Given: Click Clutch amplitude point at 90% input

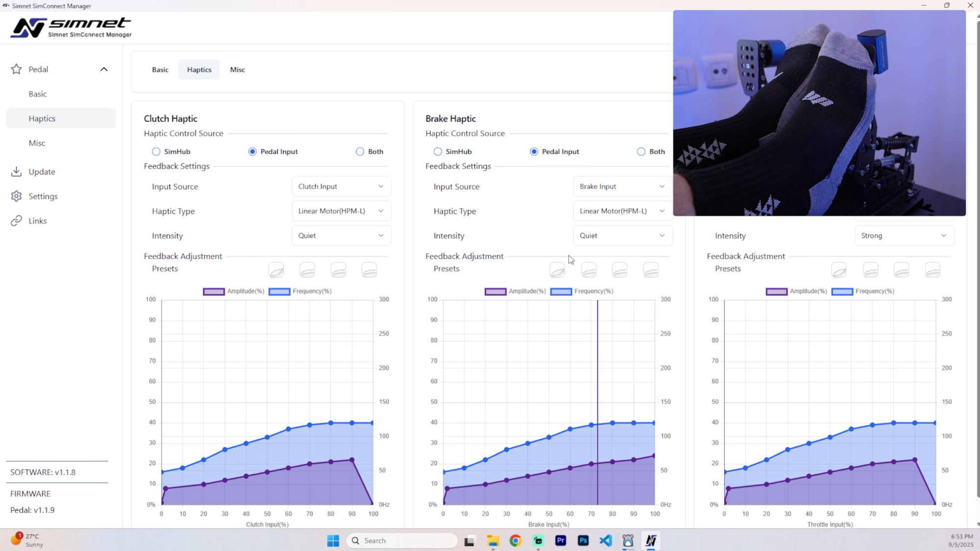Looking at the screenshot, I should click(x=352, y=460).
